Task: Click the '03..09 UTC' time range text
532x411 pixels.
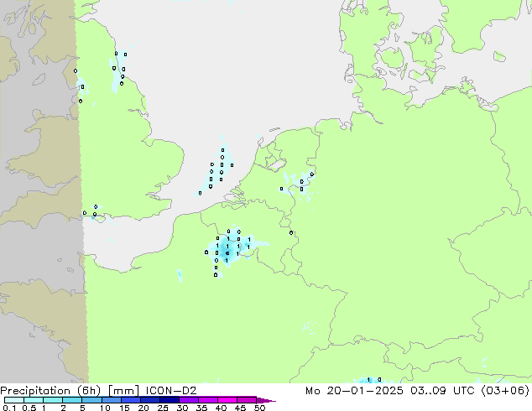Action: click(444, 391)
